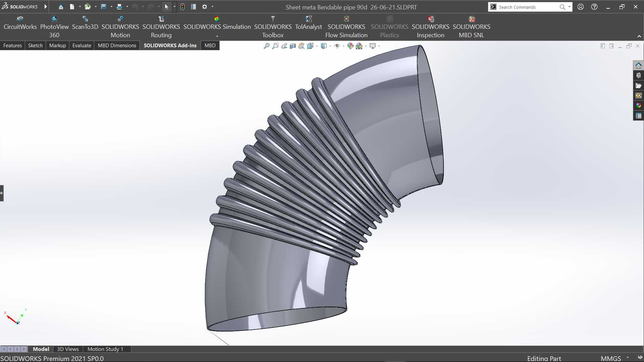Expand View Orientation dropdown arrow
The height and width of the screenshot is (362, 644).
point(317,46)
